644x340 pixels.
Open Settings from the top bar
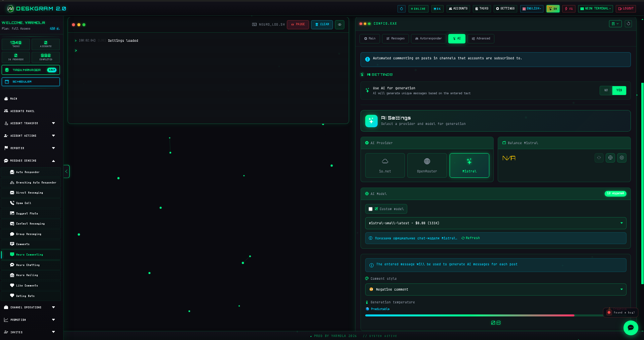pos(505,9)
